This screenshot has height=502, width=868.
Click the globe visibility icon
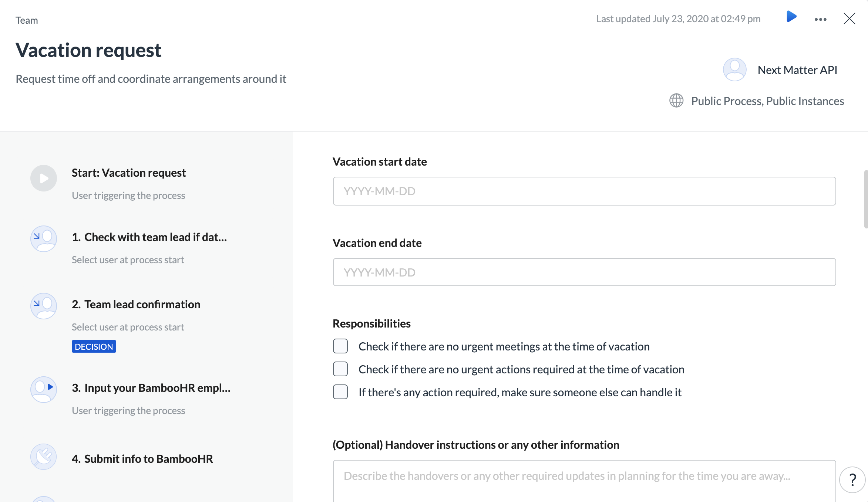click(x=676, y=101)
